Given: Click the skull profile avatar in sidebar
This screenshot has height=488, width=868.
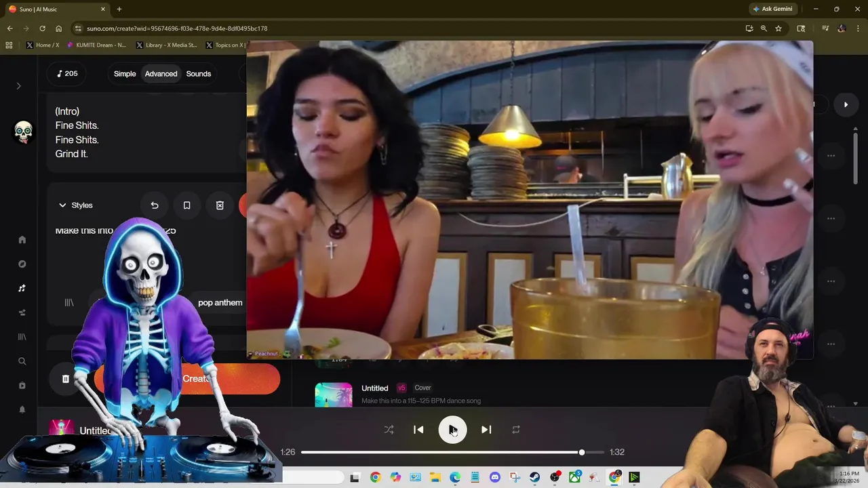Looking at the screenshot, I should tap(23, 131).
